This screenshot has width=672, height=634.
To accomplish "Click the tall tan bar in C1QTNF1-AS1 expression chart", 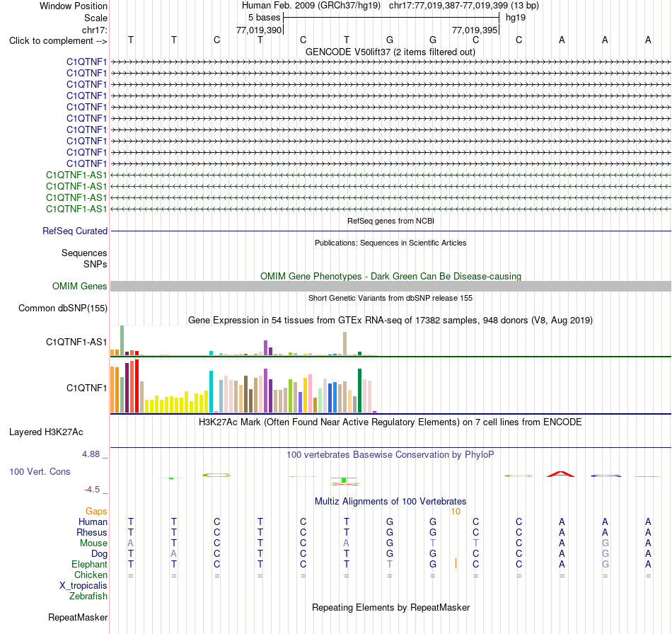I will pyautogui.click(x=345, y=344).
